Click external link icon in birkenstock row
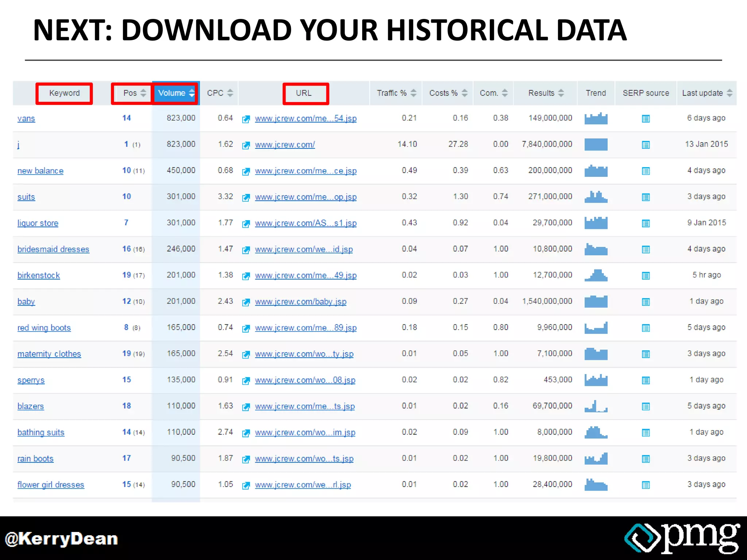Screen dimensions: 747x560 (246, 276)
